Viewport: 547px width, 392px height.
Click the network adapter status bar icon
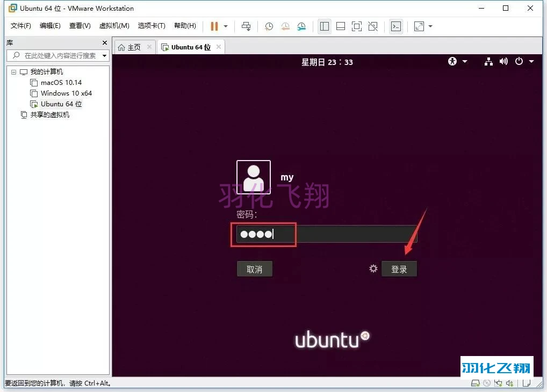pyautogui.click(x=498, y=383)
